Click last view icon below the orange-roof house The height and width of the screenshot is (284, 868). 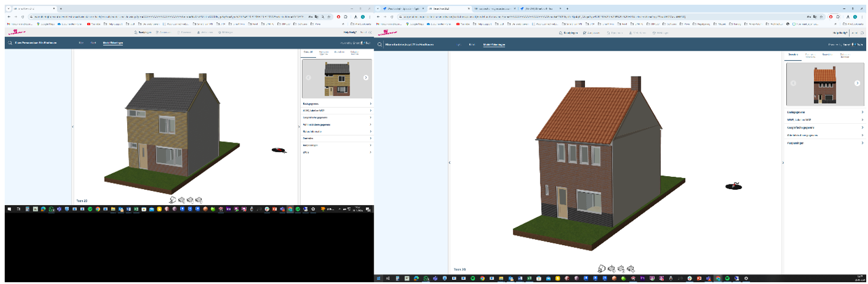point(631,268)
